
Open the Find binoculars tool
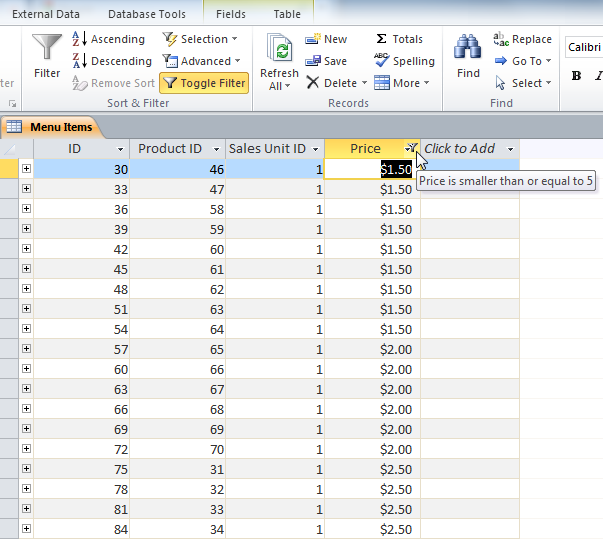[x=468, y=55]
